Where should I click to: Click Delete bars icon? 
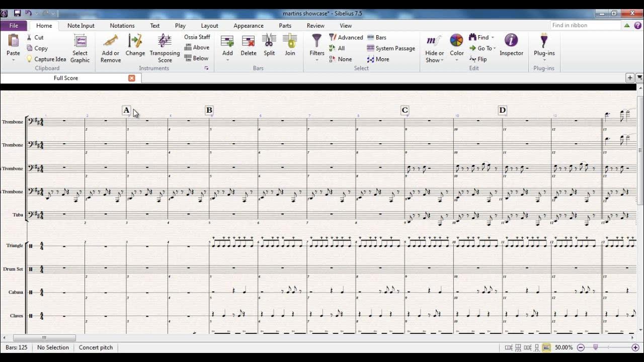tap(249, 42)
